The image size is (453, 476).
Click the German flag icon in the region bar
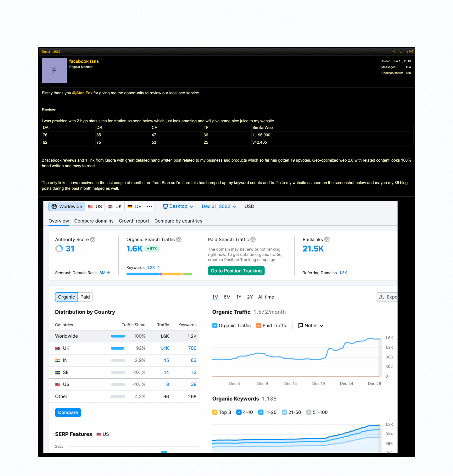pos(130,207)
